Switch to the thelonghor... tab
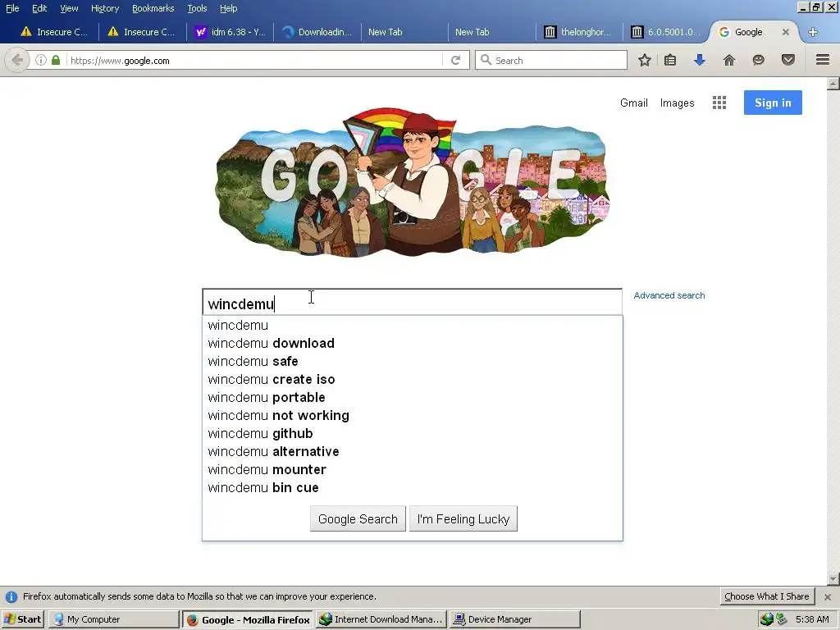Viewport: 840px width, 630px height. click(578, 32)
